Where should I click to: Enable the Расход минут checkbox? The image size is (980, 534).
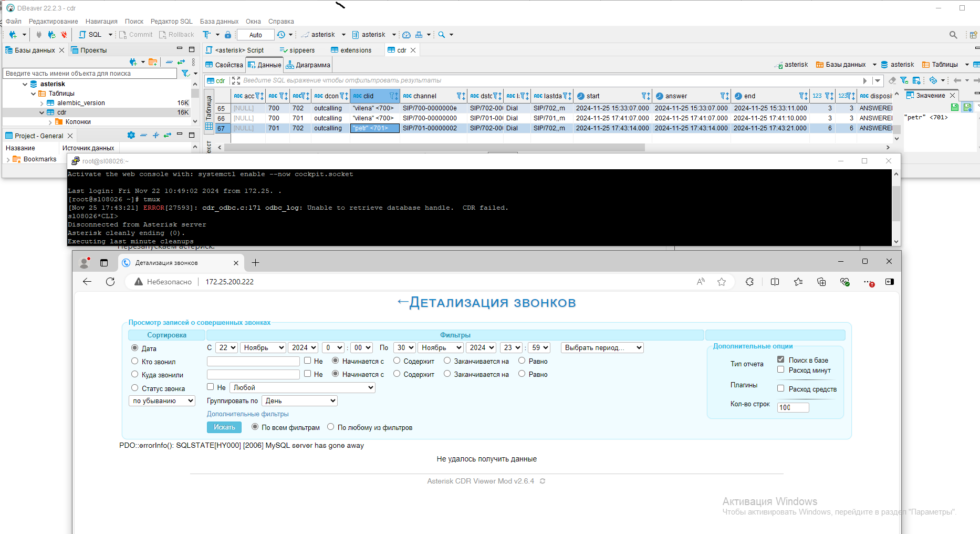(x=780, y=370)
